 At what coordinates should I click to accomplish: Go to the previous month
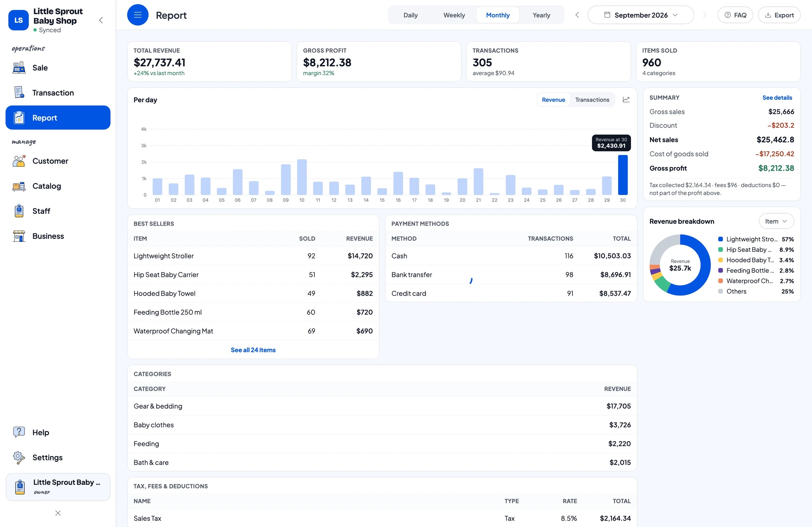coord(577,15)
